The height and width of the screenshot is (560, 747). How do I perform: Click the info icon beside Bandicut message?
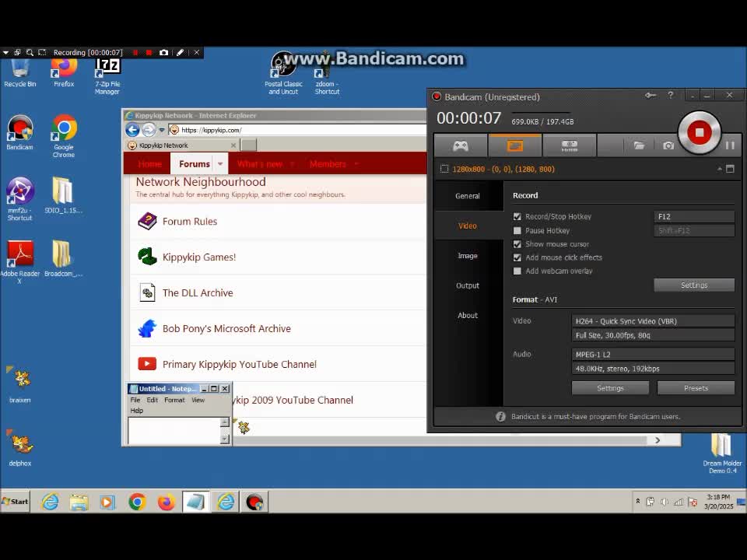pyautogui.click(x=500, y=416)
